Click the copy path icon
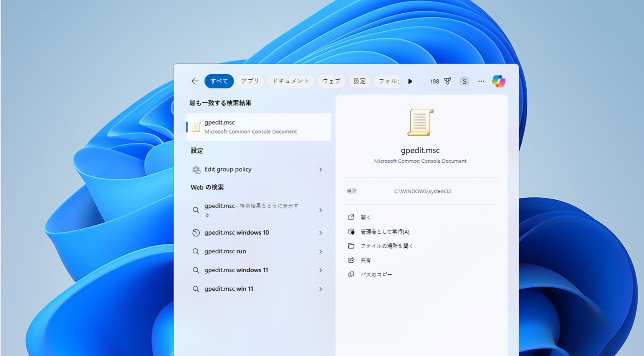 pyautogui.click(x=351, y=274)
